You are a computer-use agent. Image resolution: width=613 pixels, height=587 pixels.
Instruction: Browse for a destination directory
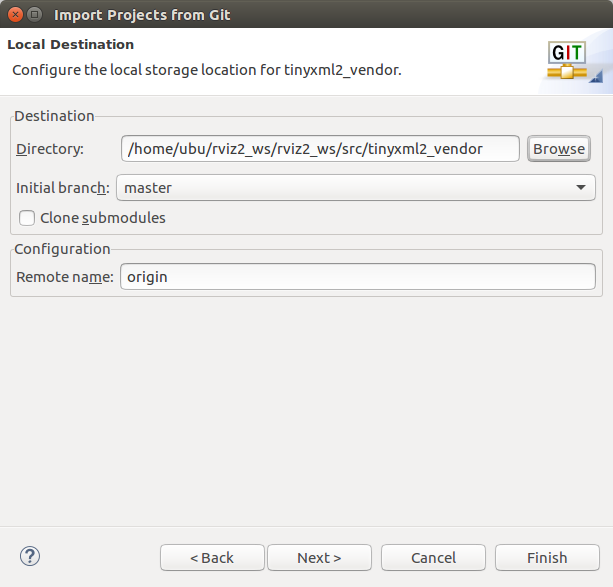[x=558, y=149]
